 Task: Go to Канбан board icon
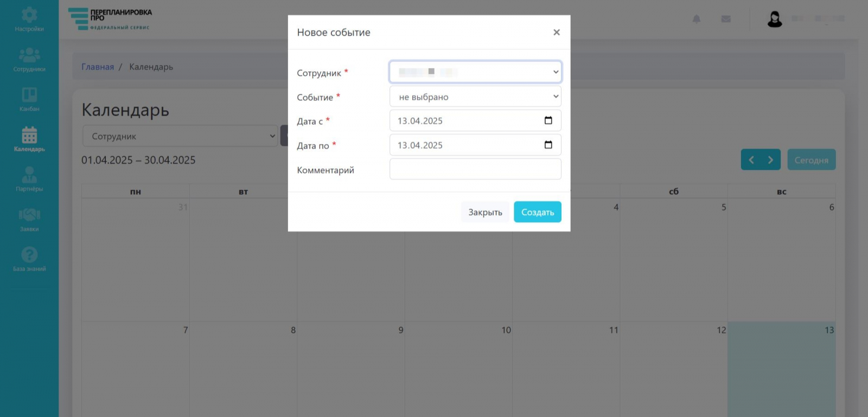pyautogui.click(x=29, y=95)
